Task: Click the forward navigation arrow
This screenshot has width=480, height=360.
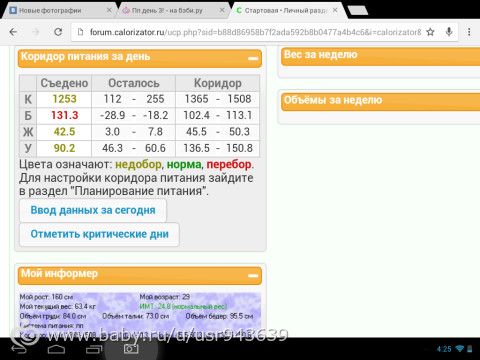Action: pos(36,32)
